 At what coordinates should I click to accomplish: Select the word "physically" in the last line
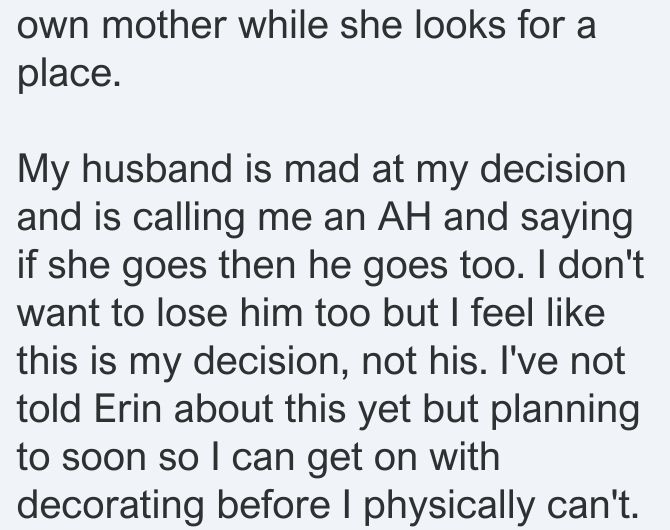(x=449, y=506)
